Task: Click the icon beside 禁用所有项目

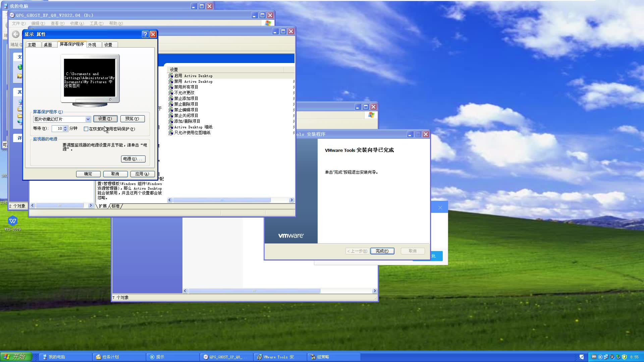Action: click(171, 87)
